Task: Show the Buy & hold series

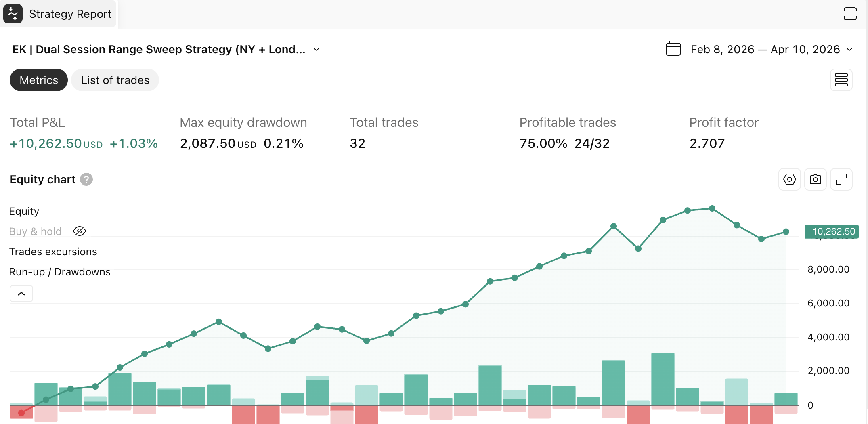Action: coord(80,231)
